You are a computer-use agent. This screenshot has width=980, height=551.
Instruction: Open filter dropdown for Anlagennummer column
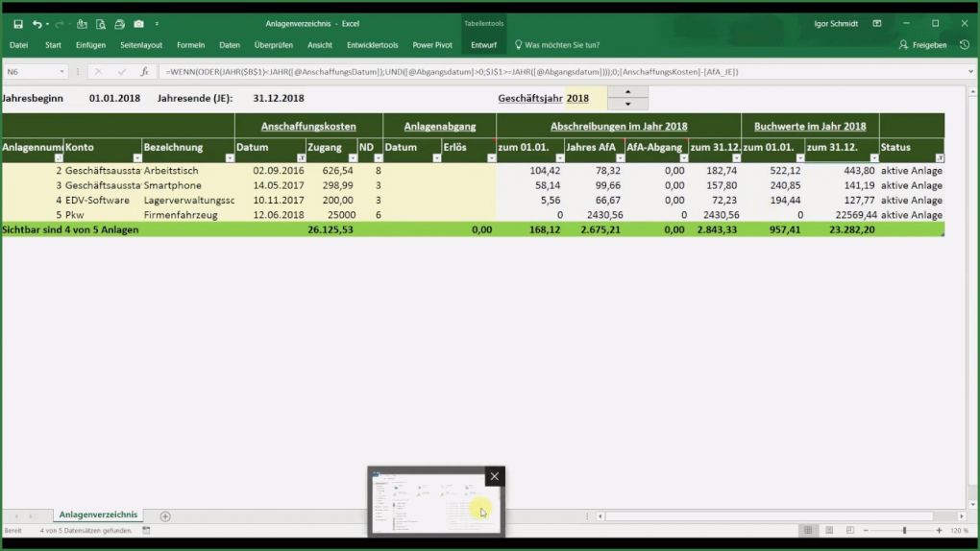58,158
